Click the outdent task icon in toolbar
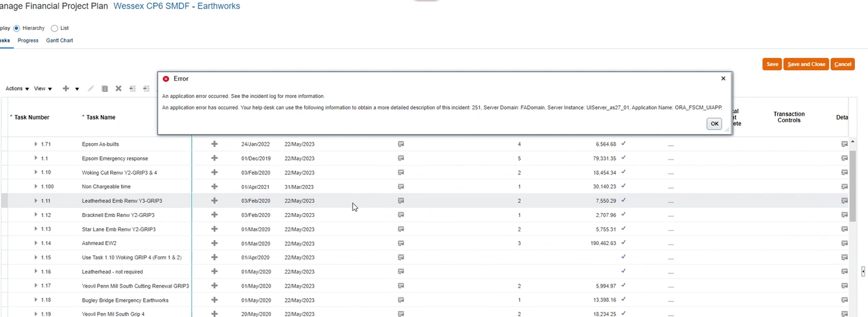868x317 pixels. click(132, 89)
